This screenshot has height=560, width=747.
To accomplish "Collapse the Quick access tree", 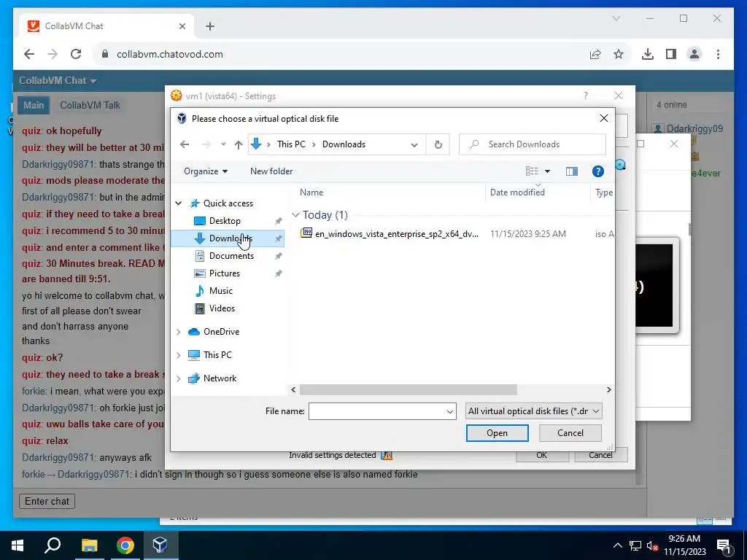I will tap(179, 203).
